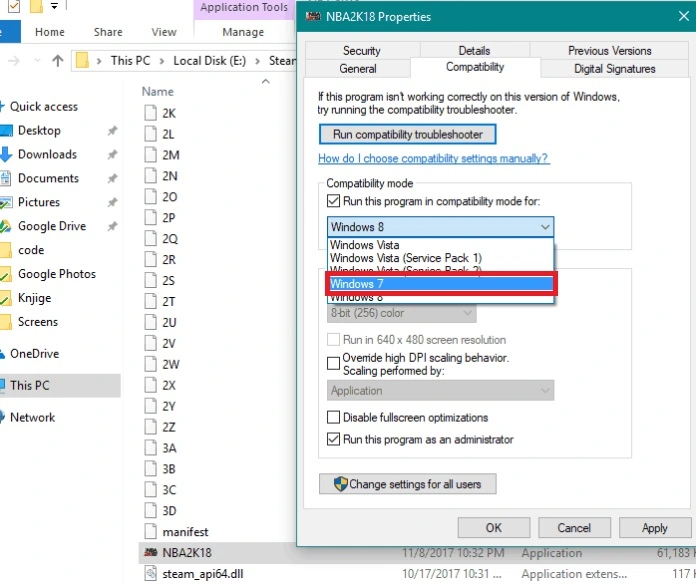Click the properties checkmark icon in quick toolbar
696x585 pixels.
tap(14, 6)
